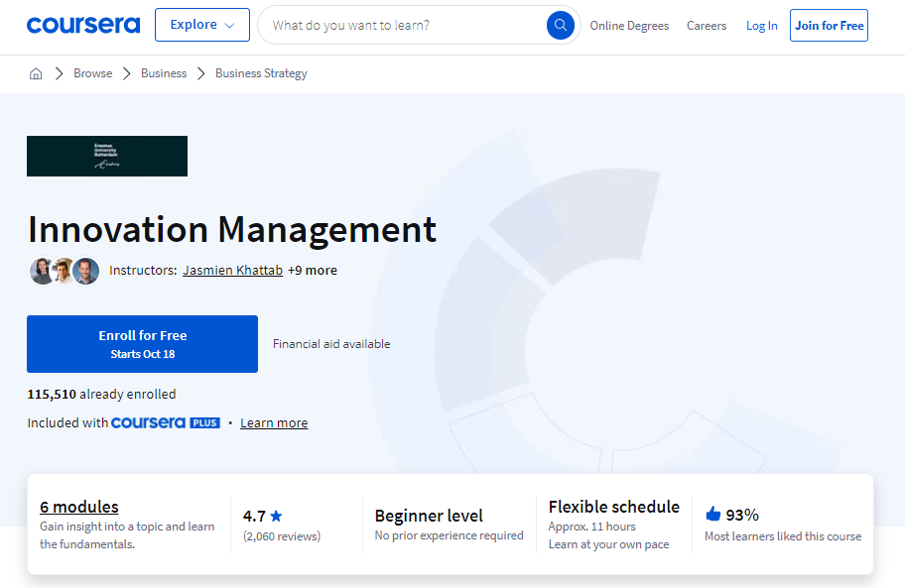Click the Join for Free button
Viewport: 905px width, 588px height.
pyautogui.click(x=829, y=26)
